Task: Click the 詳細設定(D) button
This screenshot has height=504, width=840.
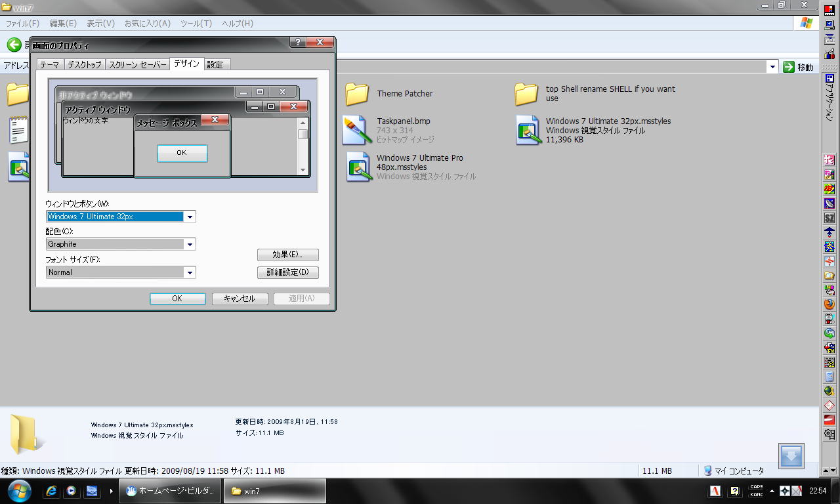Action: point(287,272)
